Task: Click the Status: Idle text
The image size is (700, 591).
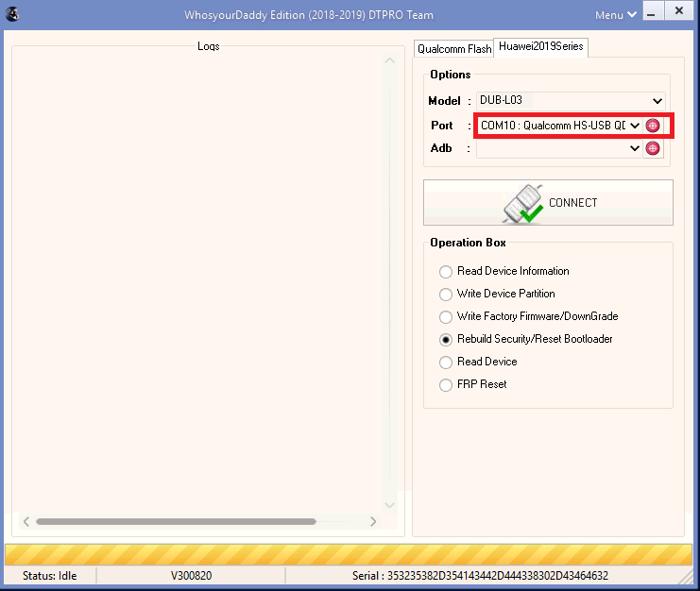Action: (49, 576)
